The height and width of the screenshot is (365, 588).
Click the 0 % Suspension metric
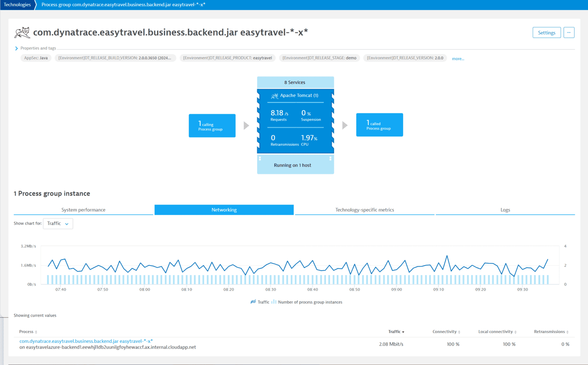(311, 115)
